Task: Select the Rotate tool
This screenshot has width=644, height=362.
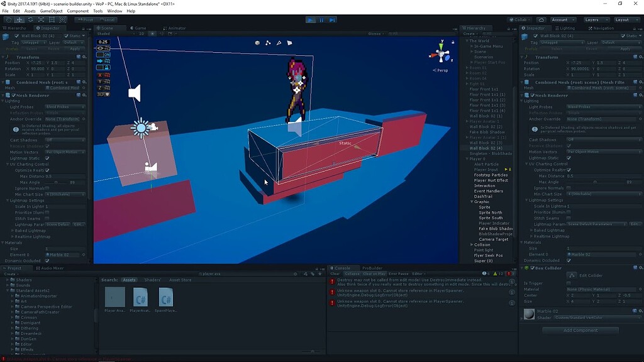Action: (30, 19)
